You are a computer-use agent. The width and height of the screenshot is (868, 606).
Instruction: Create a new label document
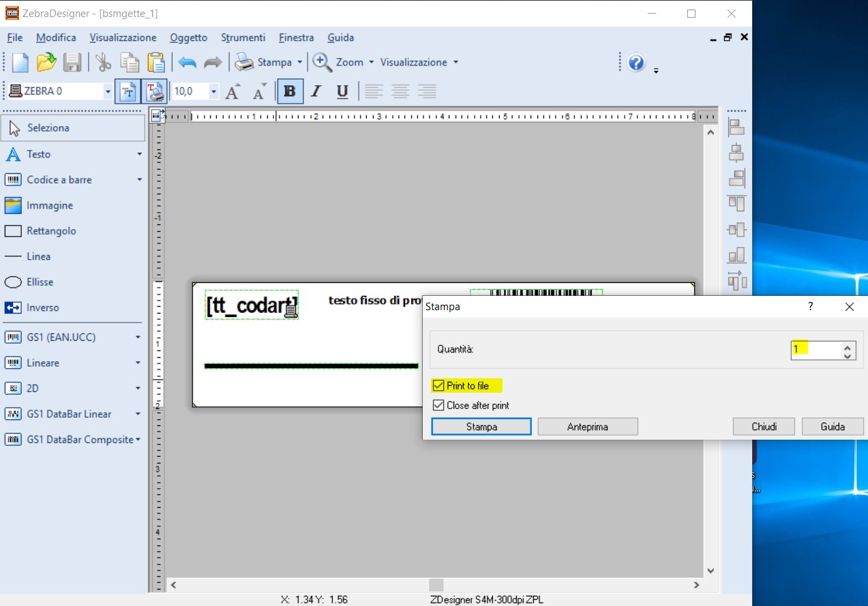(x=20, y=63)
